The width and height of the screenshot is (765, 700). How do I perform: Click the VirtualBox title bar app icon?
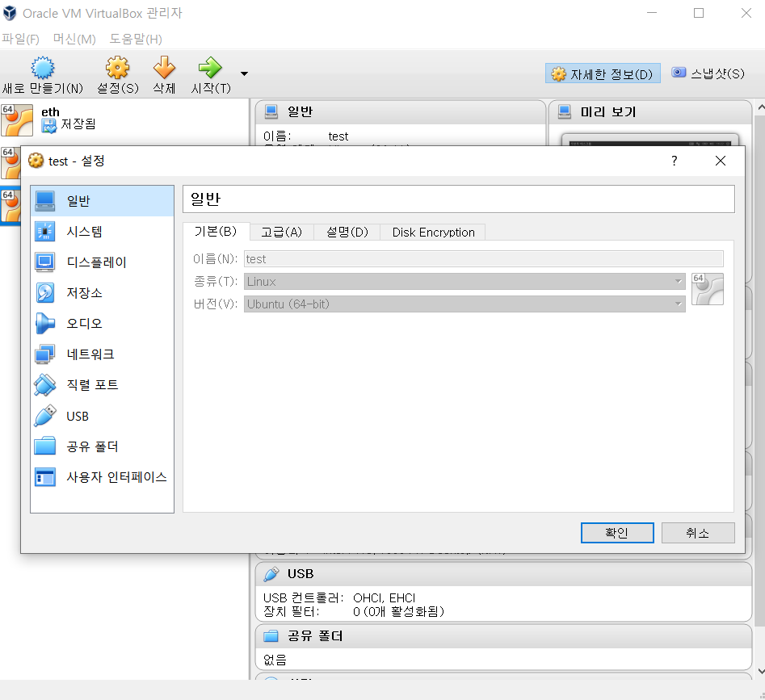[10, 13]
